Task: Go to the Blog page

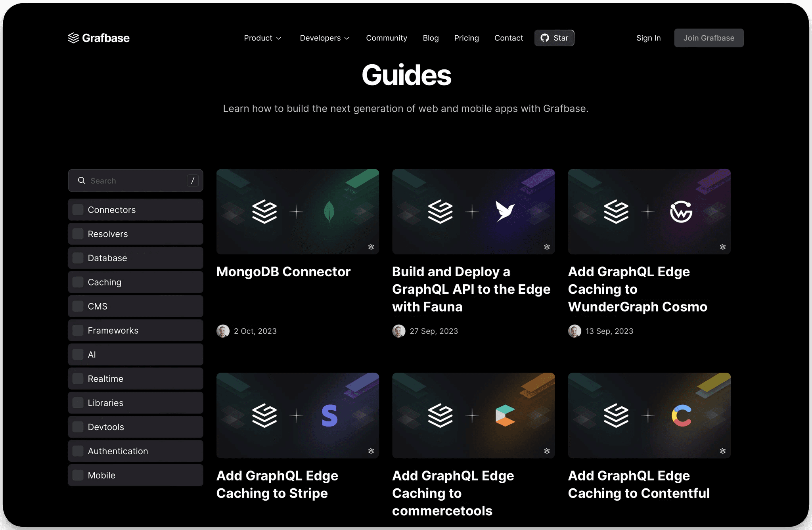Action: pyautogui.click(x=431, y=38)
